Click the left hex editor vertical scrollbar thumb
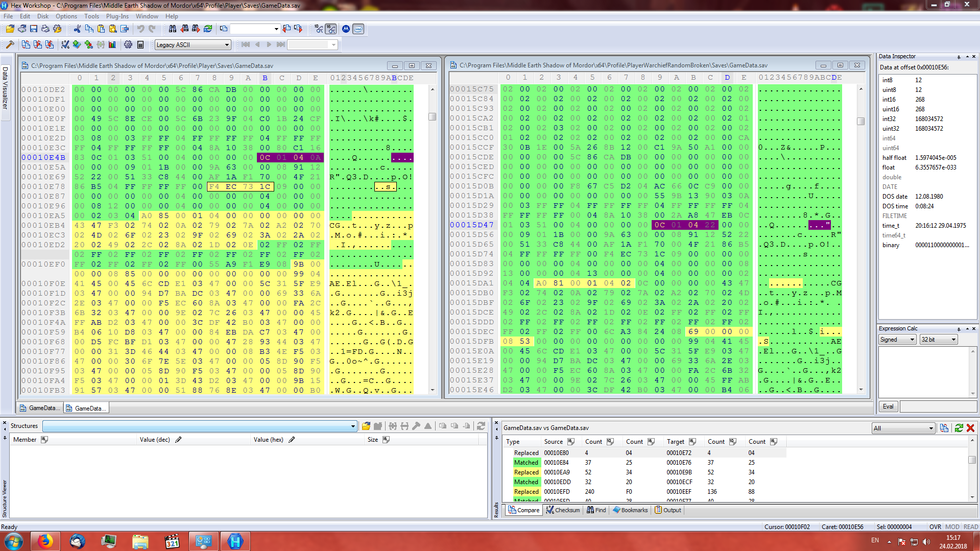This screenshot has height=551, width=980. click(433, 116)
